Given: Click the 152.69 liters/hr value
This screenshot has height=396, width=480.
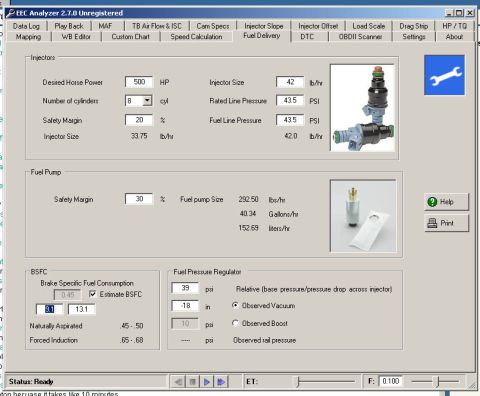Looking at the screenshot, I should 248,228.
